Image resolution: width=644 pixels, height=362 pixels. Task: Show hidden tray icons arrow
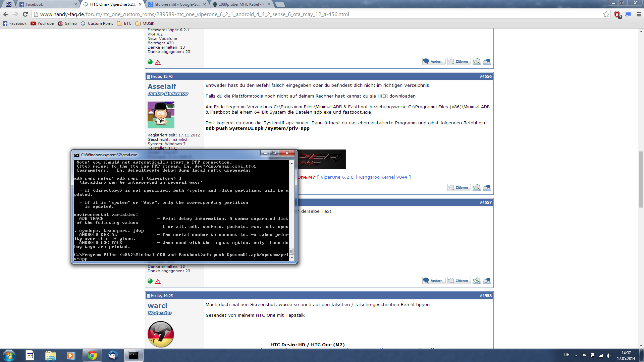pos(576,356)
